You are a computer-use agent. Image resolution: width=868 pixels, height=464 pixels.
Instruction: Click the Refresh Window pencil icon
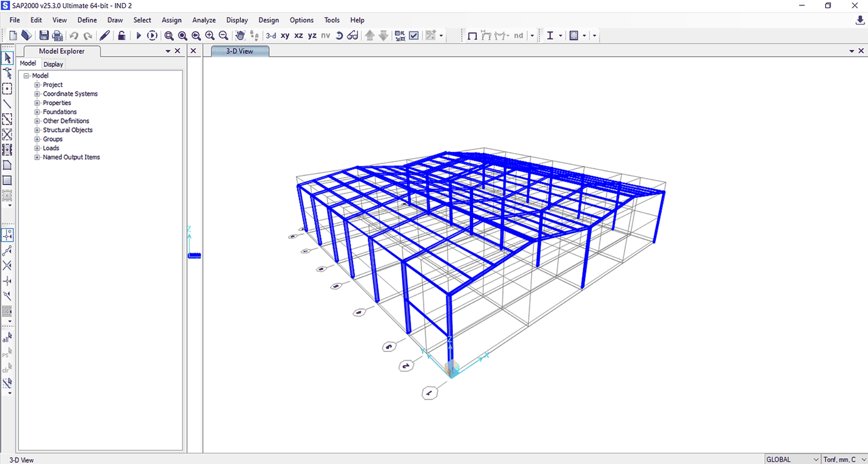pos(105,35)
